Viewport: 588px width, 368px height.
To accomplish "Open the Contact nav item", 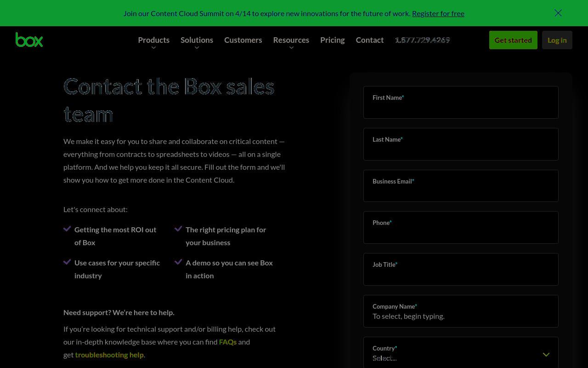I will 370,40.
